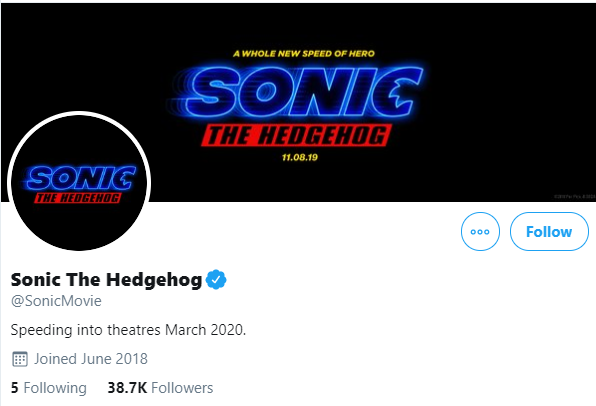This screenshot has width=596, height=406.
Task: Click the Sonic The Hedgehog display name
Action: coord(106,280)
